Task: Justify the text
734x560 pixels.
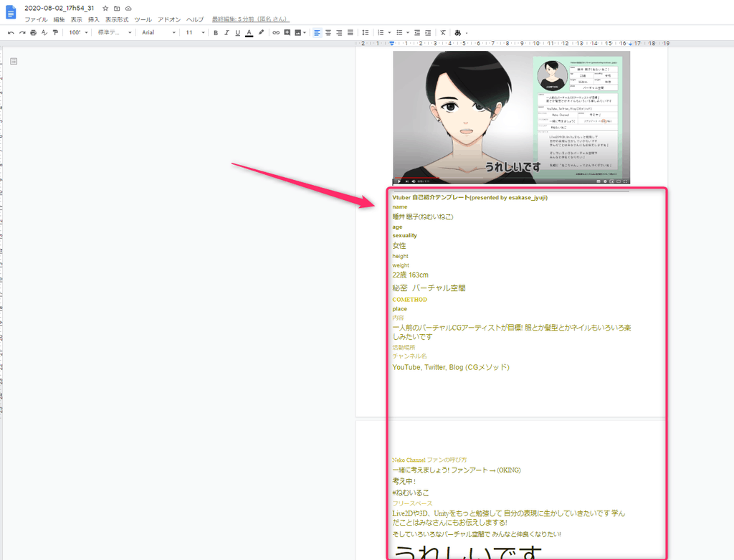Action: tap(350, 33)
